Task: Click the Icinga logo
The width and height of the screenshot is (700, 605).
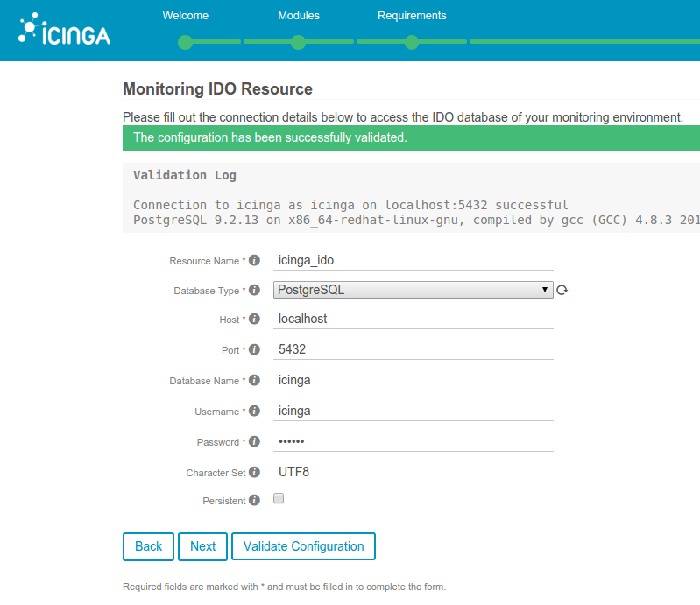Action: pos(64,30)
